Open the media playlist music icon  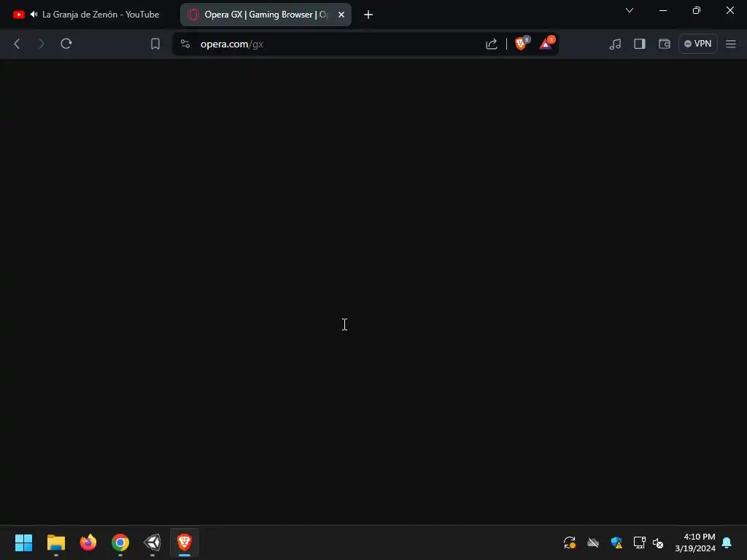615,44
